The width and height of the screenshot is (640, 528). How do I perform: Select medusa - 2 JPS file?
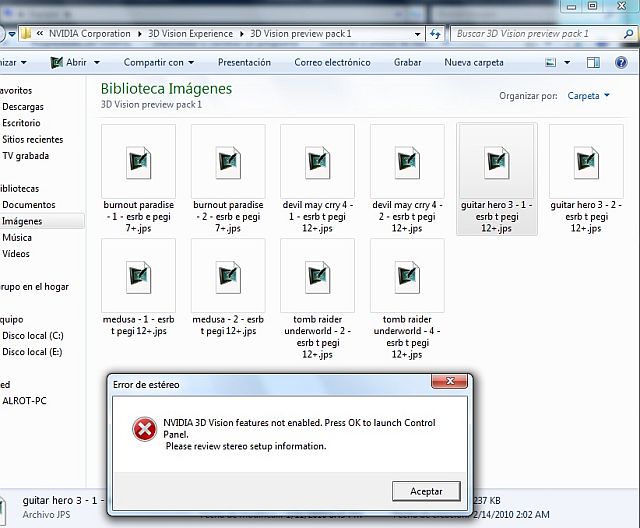[228, 276]
